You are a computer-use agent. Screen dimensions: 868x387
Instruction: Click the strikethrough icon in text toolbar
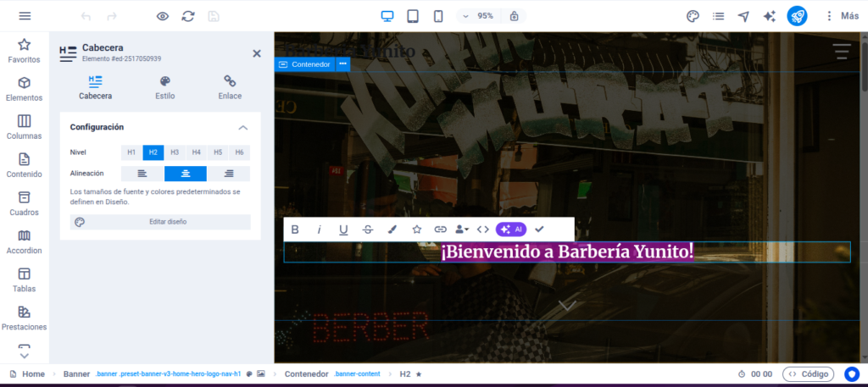click(368, 229)
